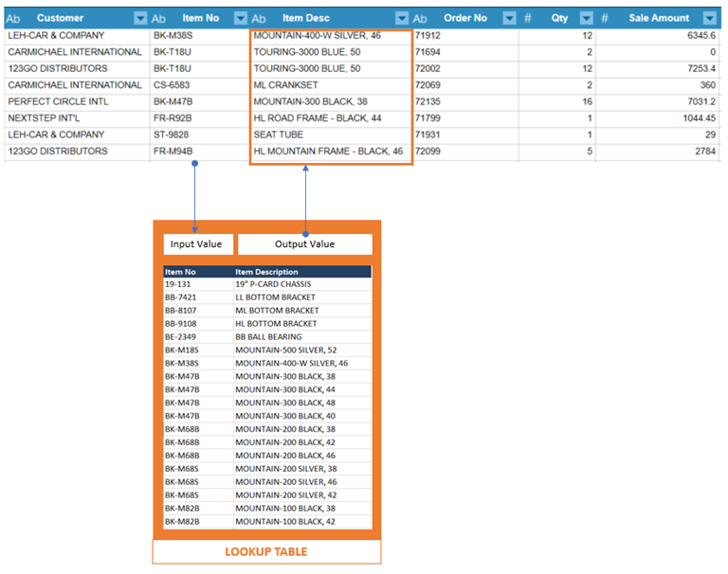Select the Output Value box

click(x=305, y=244)
